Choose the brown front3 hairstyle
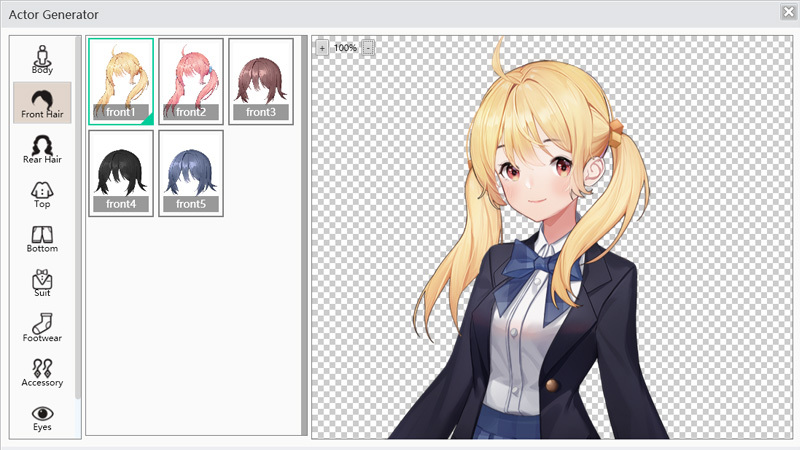The image size is (800, 450). [x=261, y=80]
